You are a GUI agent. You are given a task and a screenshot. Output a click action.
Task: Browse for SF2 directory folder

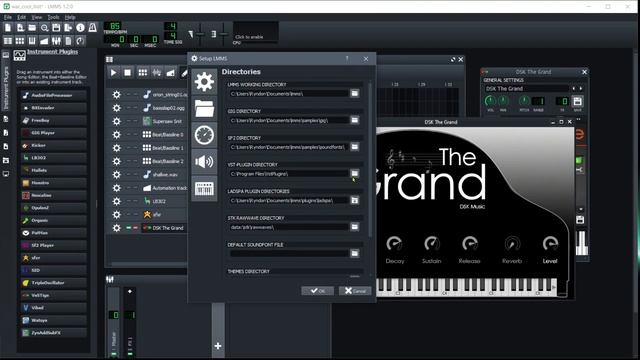355,147
